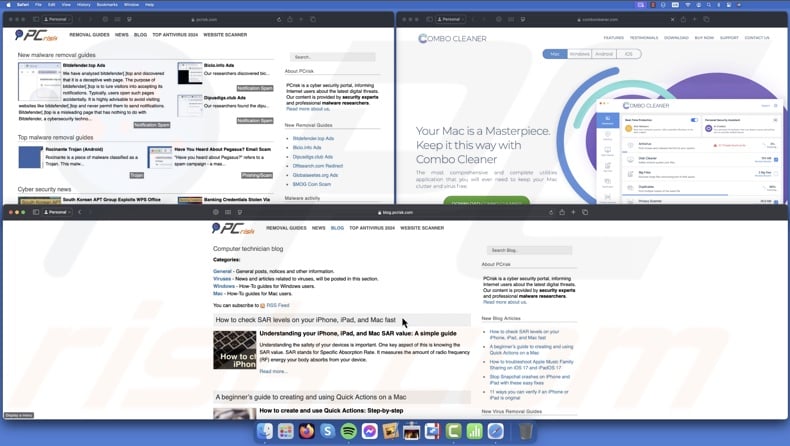
Task: Toggle sidebar in the blog.pcrisk.com window
Action: point(37,212)
